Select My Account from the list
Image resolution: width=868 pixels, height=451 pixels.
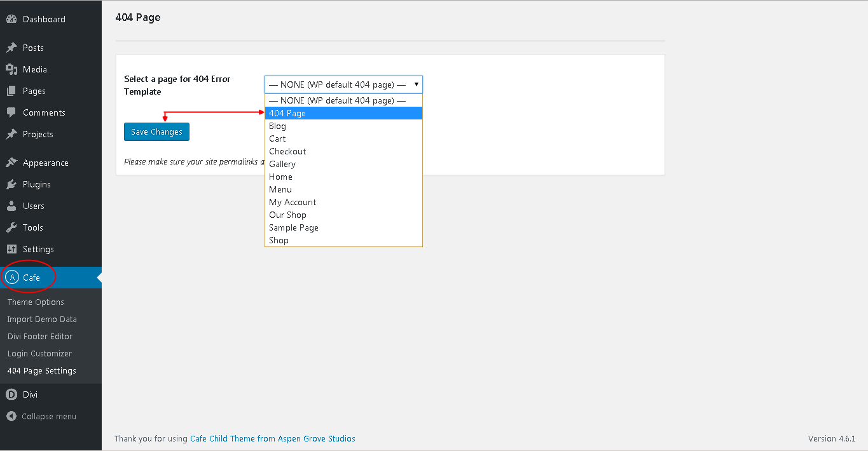tap(343, 202)
